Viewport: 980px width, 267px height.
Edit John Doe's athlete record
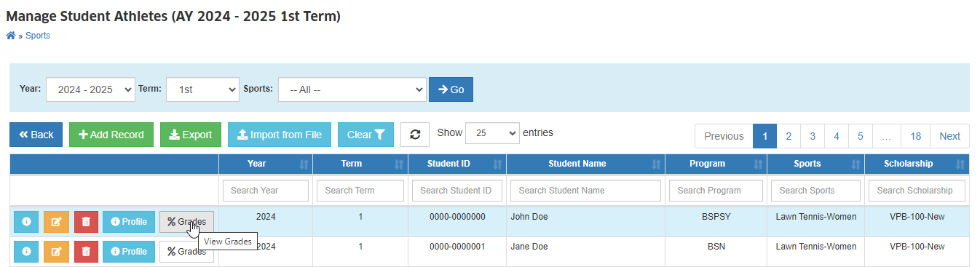coord(56,222)
